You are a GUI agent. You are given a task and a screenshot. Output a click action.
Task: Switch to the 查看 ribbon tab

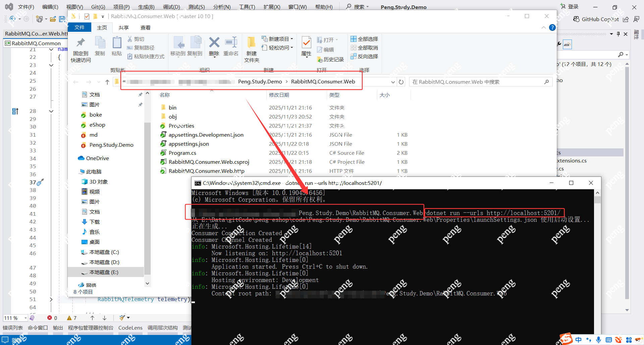tap(146, 27)
